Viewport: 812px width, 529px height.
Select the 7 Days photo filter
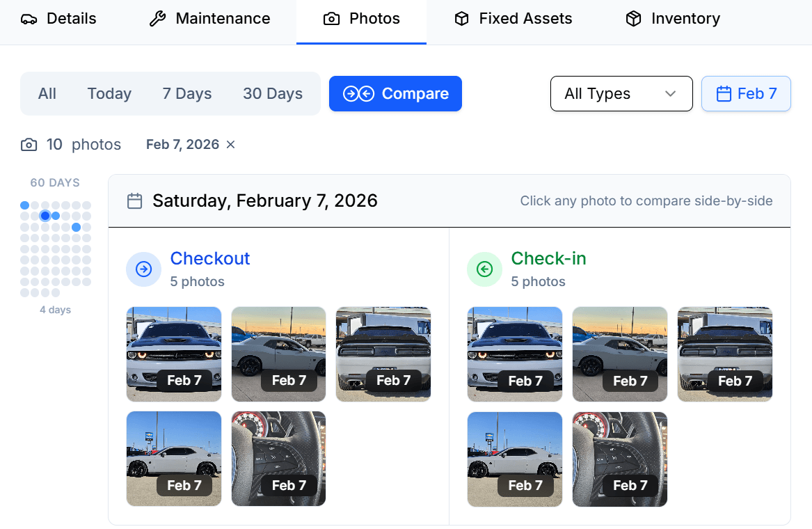tap(186, 93)
